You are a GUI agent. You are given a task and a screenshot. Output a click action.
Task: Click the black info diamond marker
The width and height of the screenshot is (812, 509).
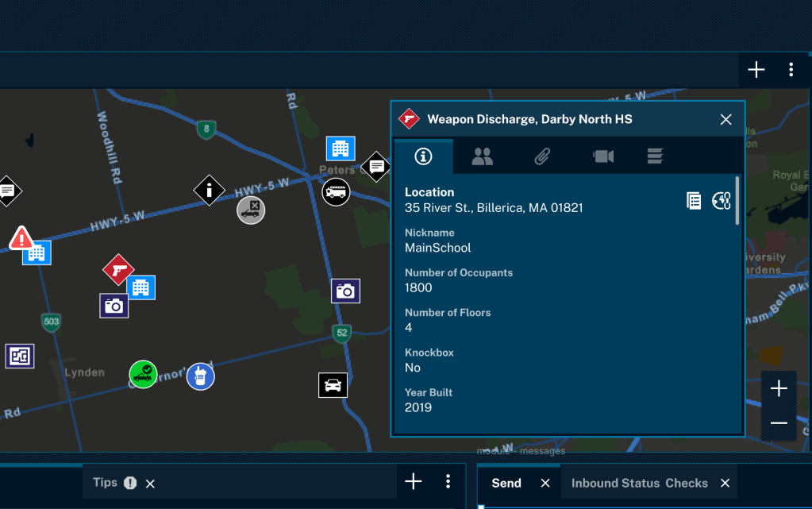[x=209, y=190]
